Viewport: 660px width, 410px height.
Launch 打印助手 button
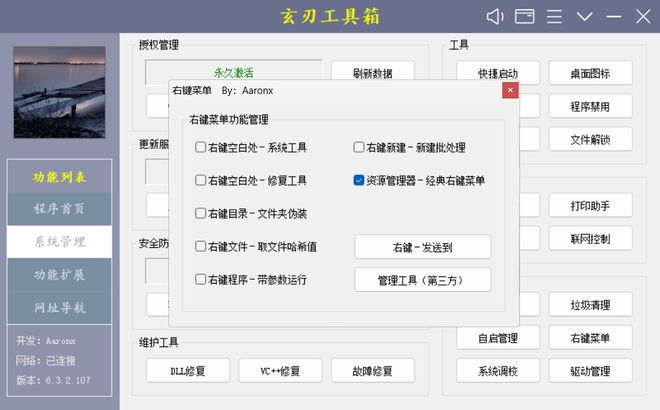[x=590, y=205]
